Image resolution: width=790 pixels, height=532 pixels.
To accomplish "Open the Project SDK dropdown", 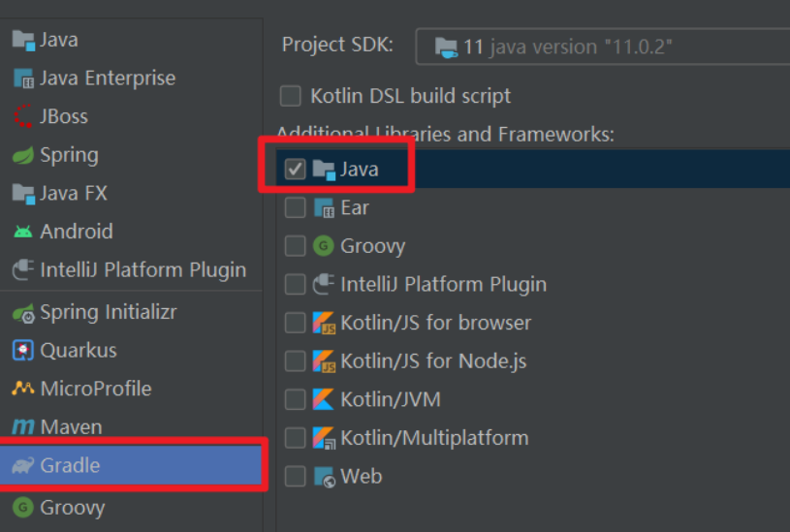I will click(x=603, y=47).
